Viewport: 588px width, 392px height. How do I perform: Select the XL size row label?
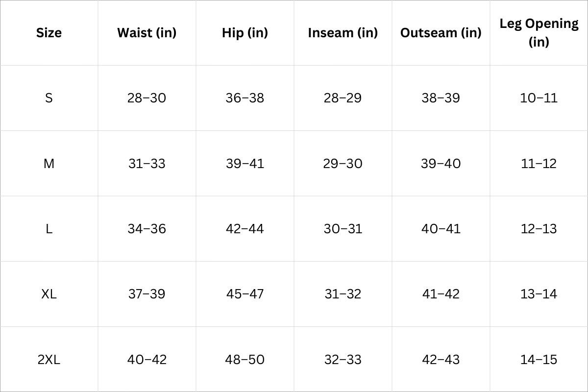point(49,294)
